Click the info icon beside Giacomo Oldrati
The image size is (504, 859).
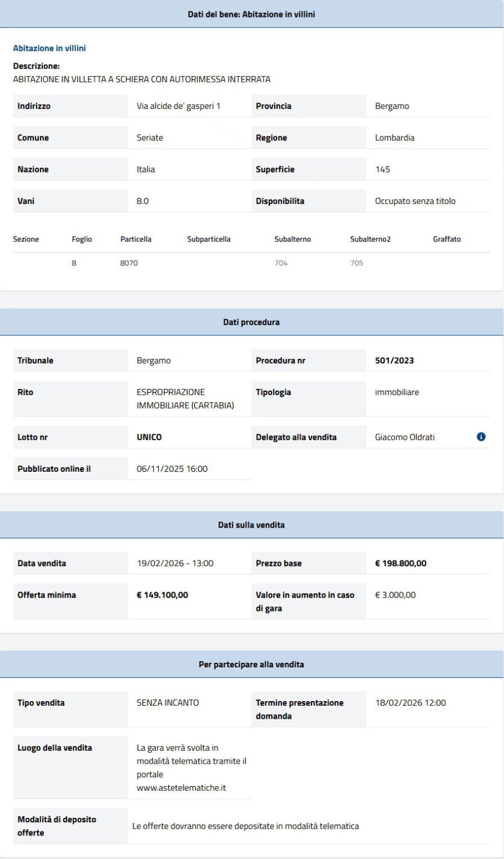point(481,437)
